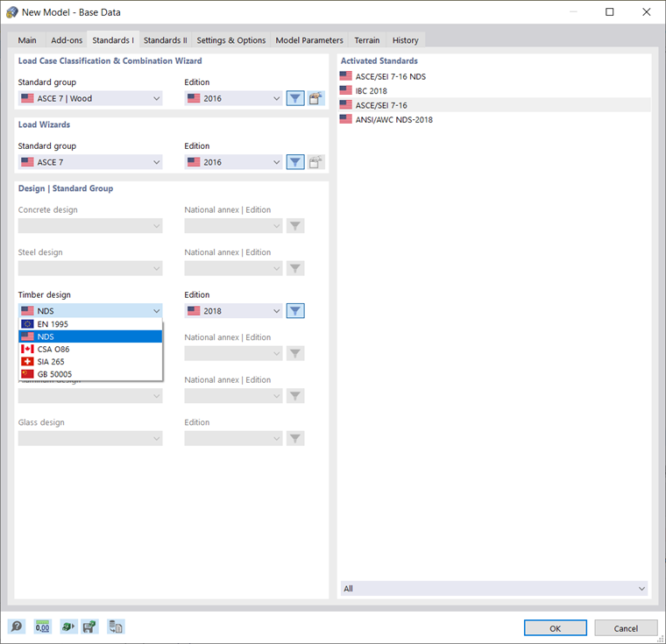Open Timber design Edition 2018 dropdown
This screenshot has height=644, width=666.
pos(233,311)
